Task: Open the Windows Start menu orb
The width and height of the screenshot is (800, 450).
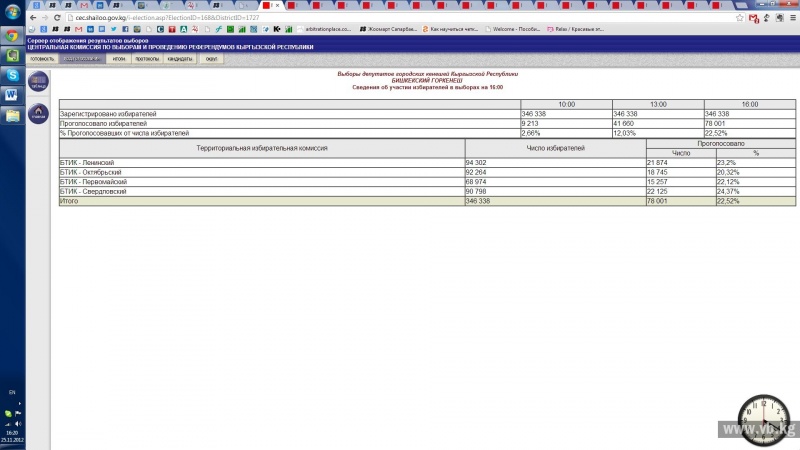Action: pos(12,12)
